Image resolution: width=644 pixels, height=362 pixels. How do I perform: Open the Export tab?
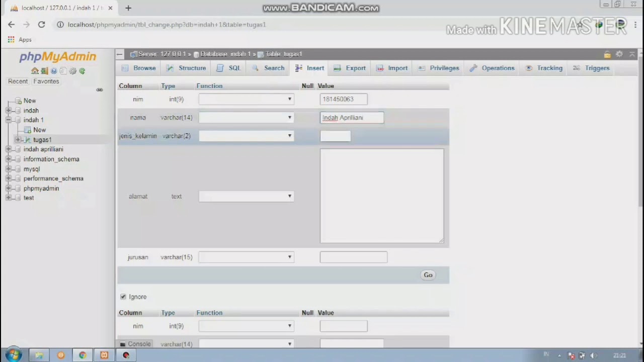tap(350, 68)
